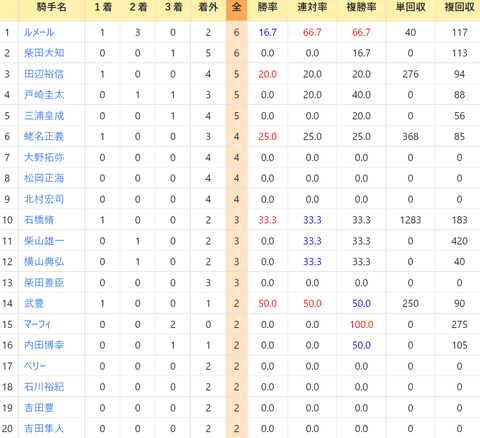This screenshot has height=438, width=480.
Task: Click ルメール 単回収 value 40
Action: point(411,32)
